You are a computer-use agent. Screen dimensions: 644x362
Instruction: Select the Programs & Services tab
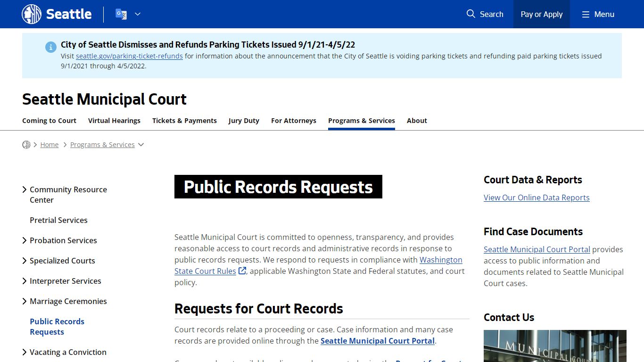coord(362,121)
